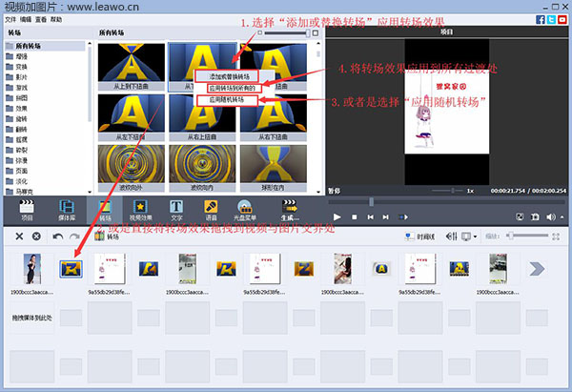Click the Facebook share icon
572x392 pixels.
pos(541,19)
